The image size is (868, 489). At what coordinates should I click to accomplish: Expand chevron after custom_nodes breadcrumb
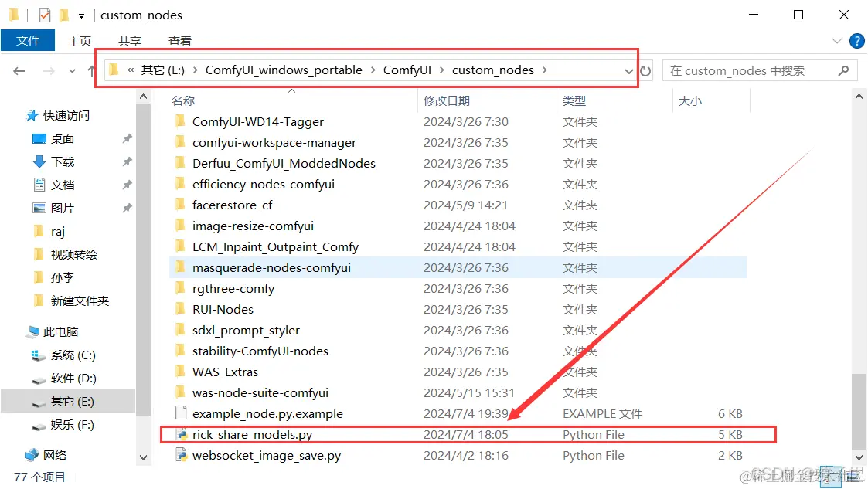coord(545,70)
